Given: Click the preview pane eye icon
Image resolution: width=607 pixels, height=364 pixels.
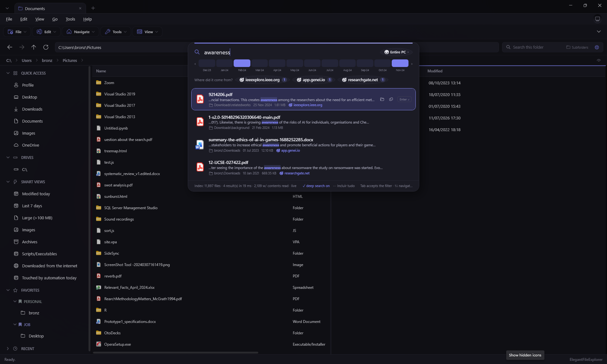Looking at the screenshot, I should 599,60.
